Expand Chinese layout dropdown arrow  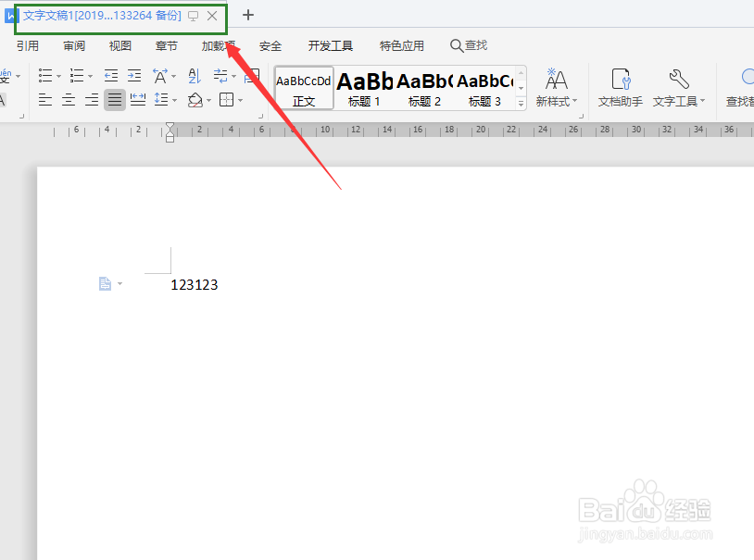(173, 77)
